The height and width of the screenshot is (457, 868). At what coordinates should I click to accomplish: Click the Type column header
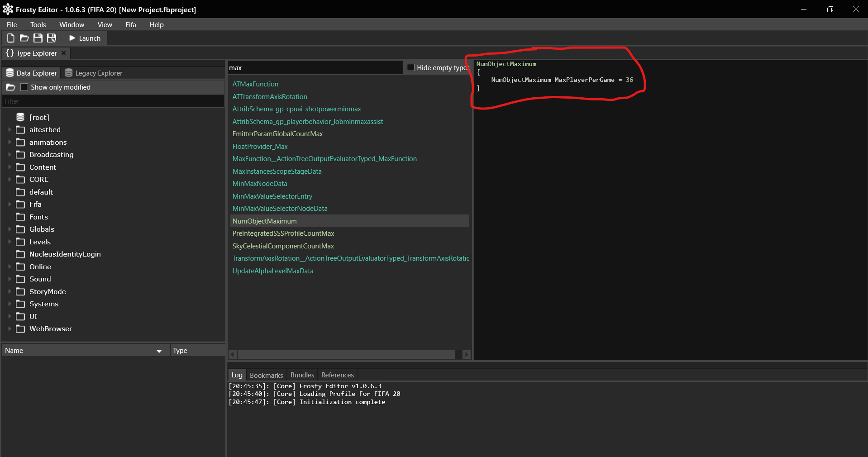[x=197, y=351]
